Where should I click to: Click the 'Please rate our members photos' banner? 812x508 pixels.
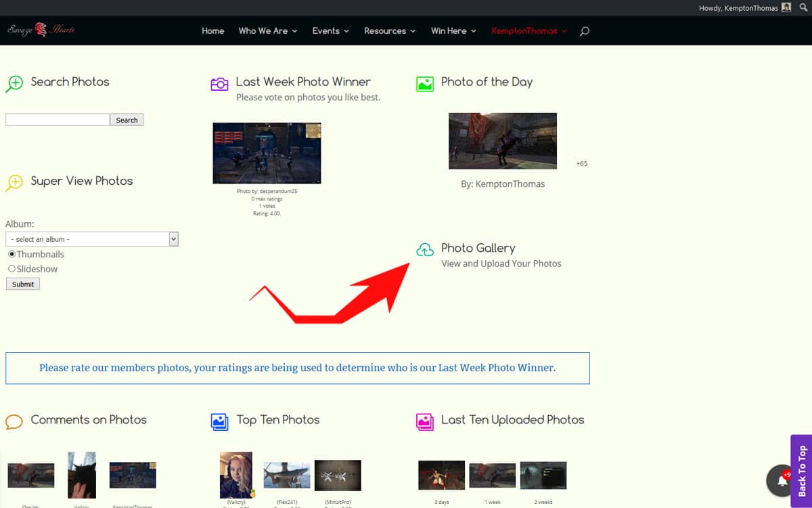coord(298,368)
